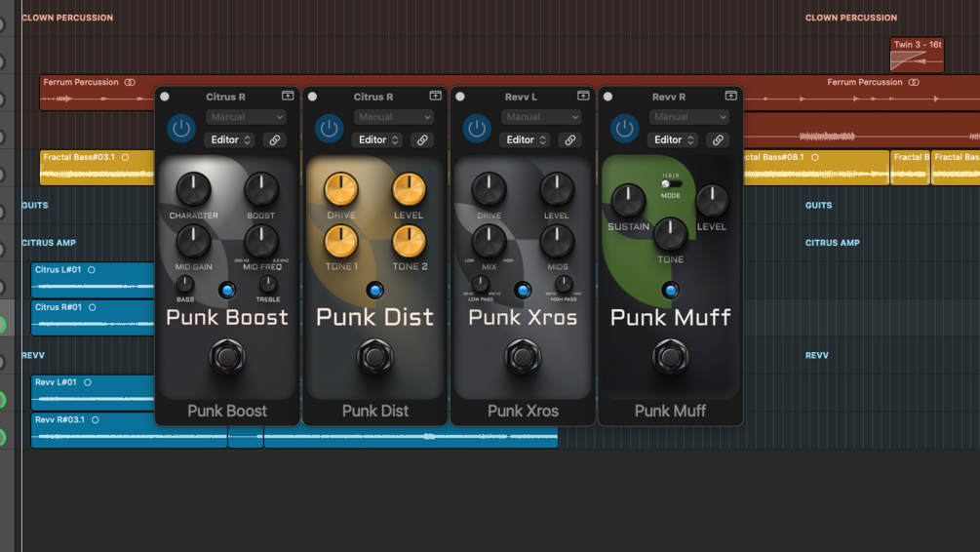Select the Twin 3 - 16t region
The height and width of the screenshot is (552, 980).
coord(917,55)
